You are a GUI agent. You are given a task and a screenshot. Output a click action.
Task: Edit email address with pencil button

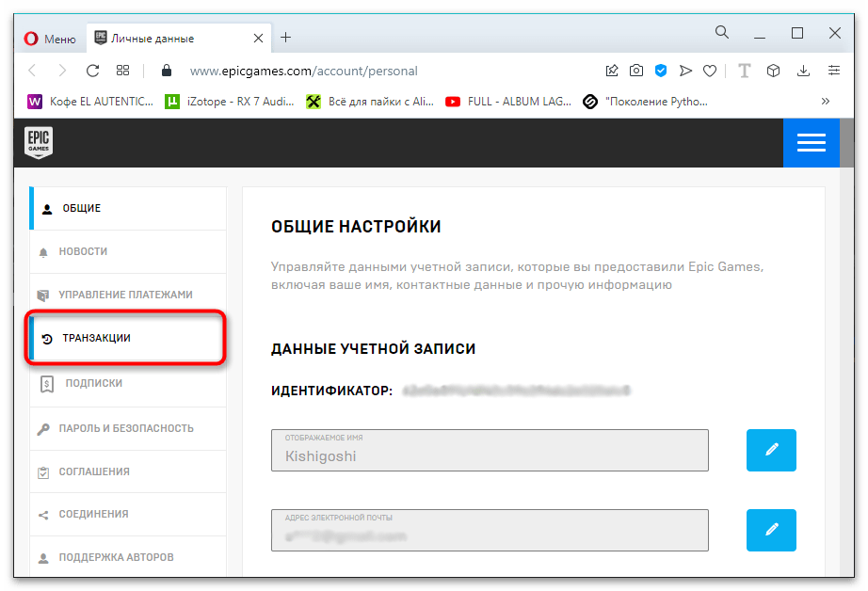click(x=771, y=530)
